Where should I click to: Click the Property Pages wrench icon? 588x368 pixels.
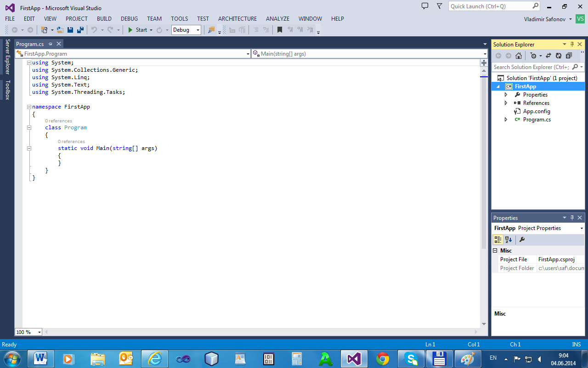[522, 239]
